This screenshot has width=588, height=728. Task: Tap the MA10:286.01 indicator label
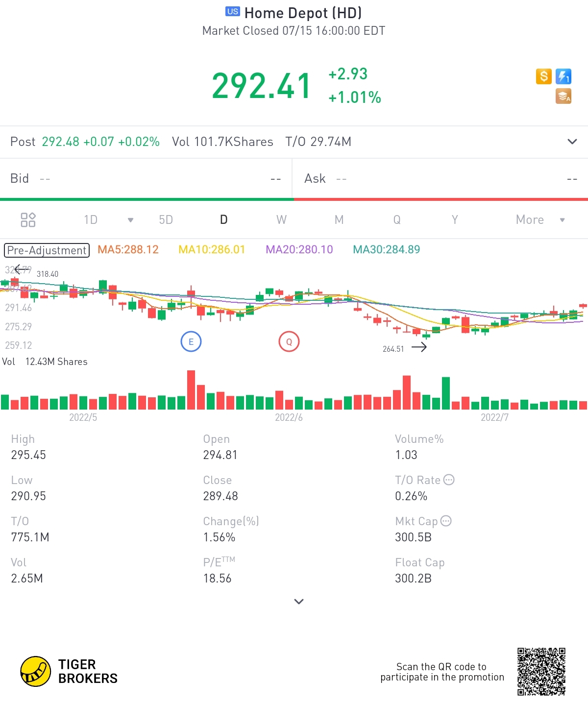(x=212, y=249)
